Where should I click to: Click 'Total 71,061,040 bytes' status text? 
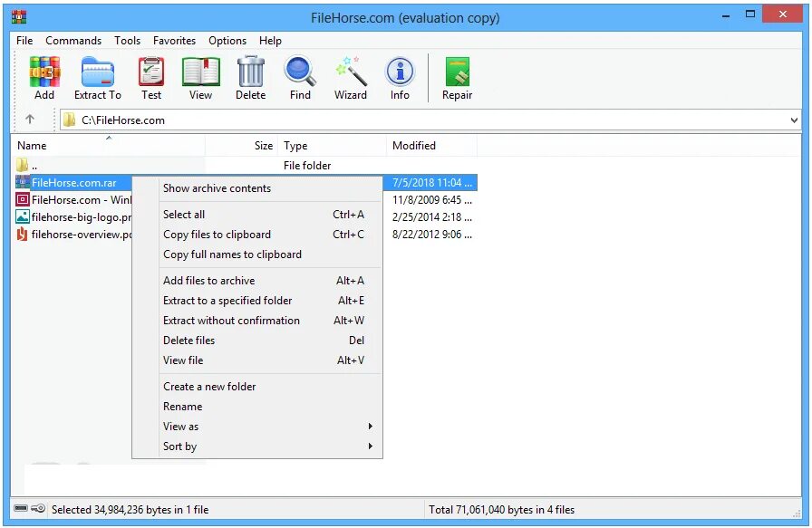click(501, 510)
